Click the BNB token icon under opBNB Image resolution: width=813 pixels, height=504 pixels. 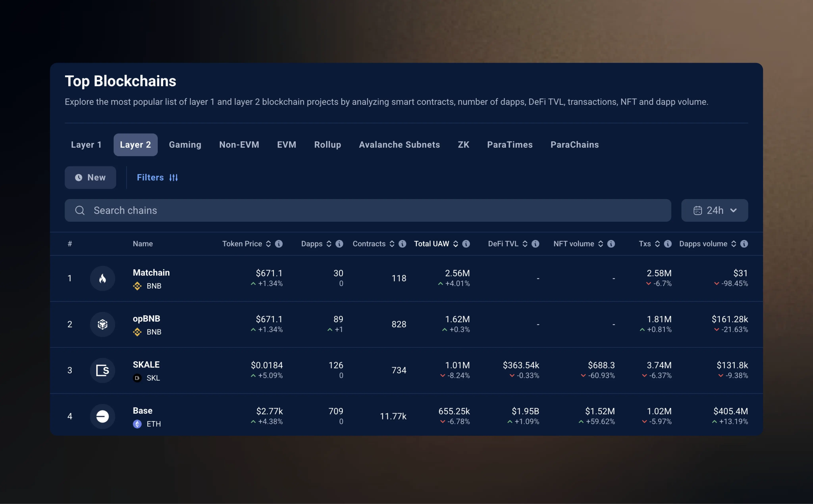coord(137,332)
